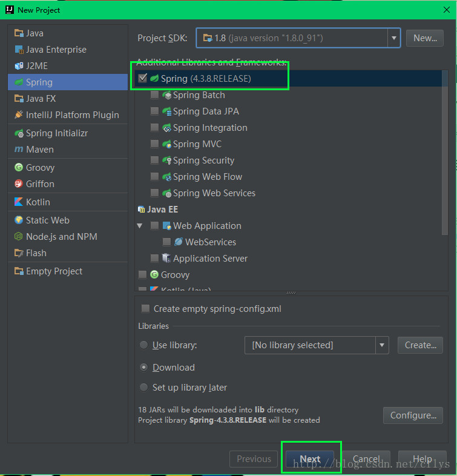Choose Spring Initializr project type

[68, 133]
